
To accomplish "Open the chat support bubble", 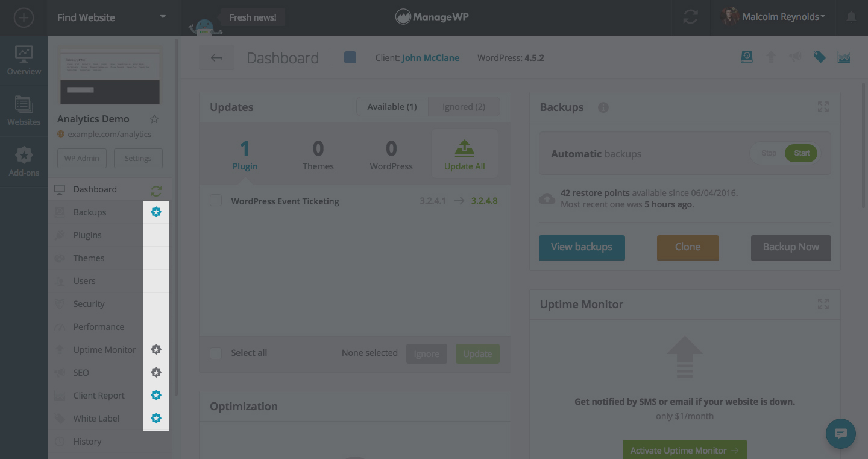I will [841, 434].
